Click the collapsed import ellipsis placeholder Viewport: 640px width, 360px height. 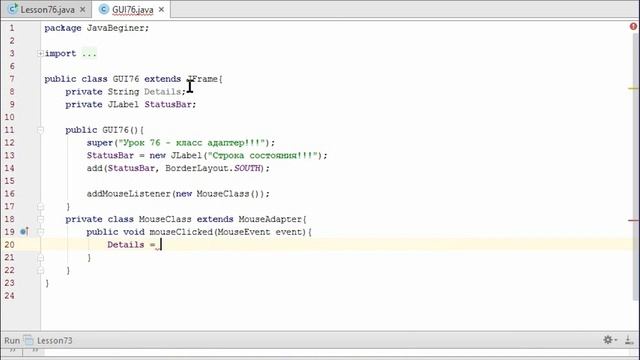pyautogui.click(x=89, y=53)
